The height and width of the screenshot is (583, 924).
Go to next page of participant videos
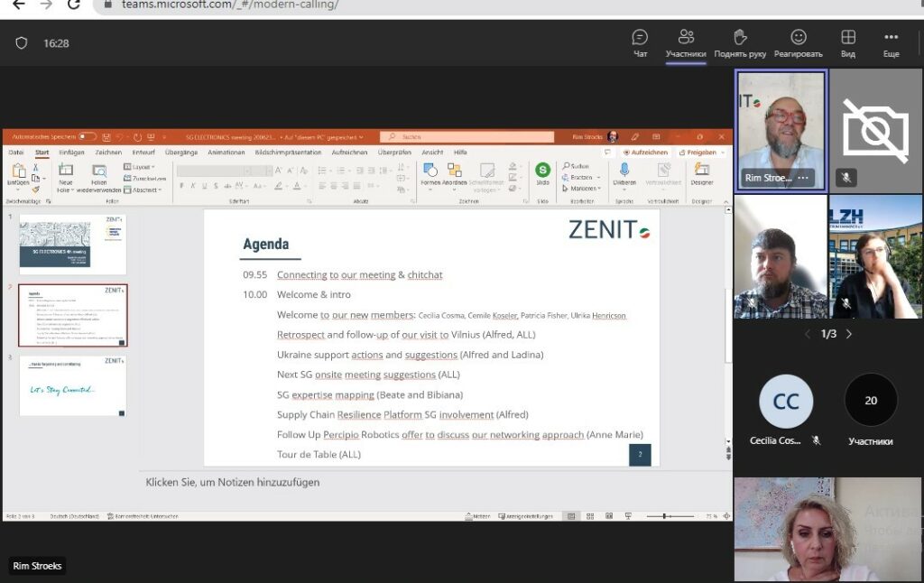pyautogui.click(x=849, y=334)
